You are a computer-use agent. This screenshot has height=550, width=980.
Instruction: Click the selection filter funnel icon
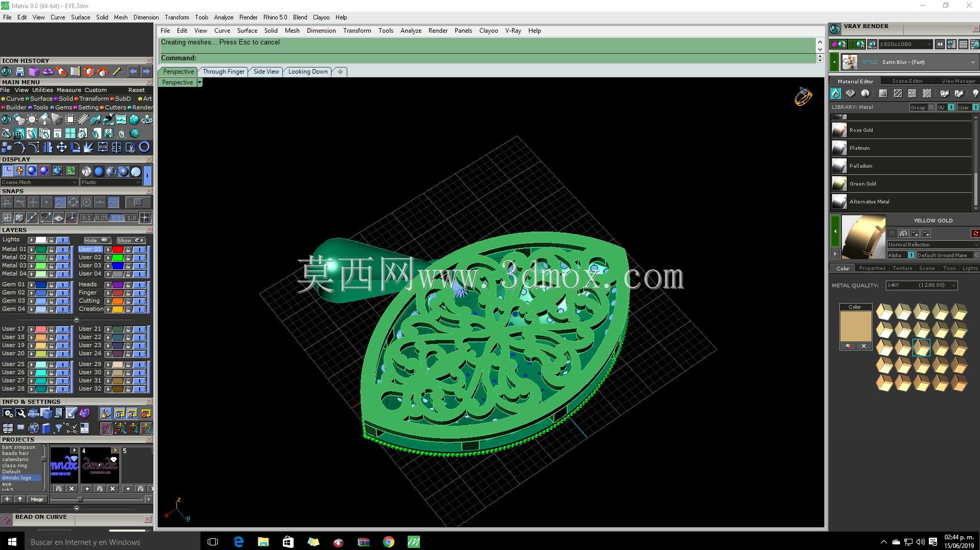click(58, 428)
